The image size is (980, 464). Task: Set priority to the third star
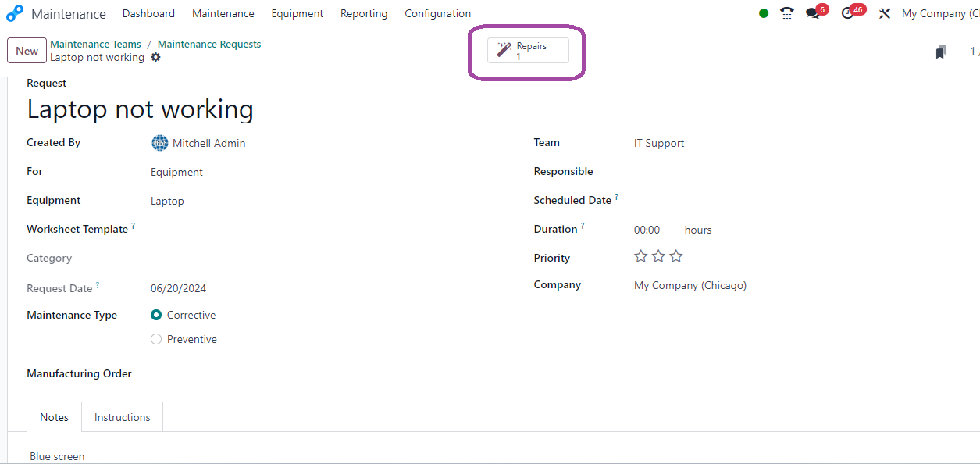676,256
